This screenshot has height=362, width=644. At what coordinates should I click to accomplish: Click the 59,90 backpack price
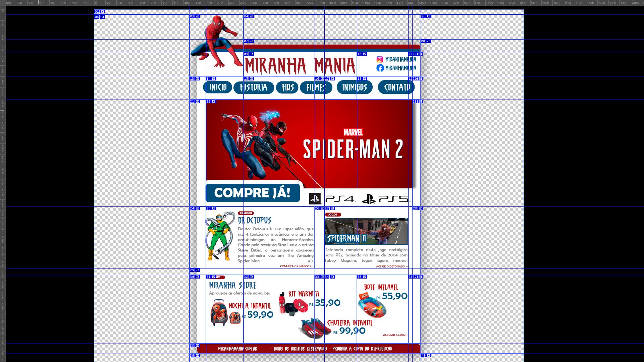(260, 315)
